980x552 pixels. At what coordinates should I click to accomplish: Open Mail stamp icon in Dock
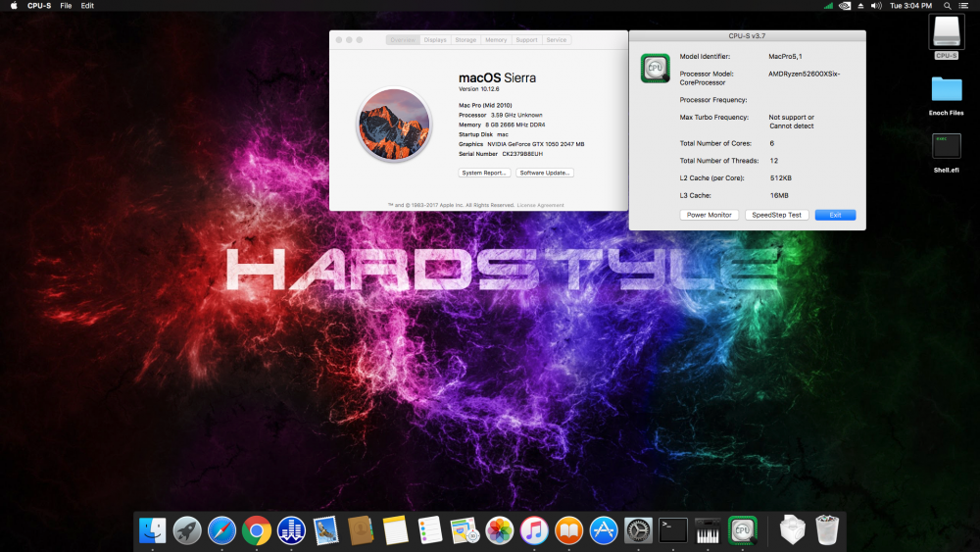[325, 530]
